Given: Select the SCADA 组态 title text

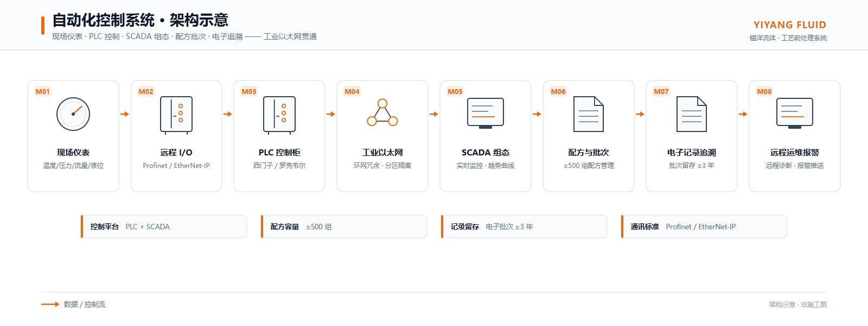Looking at the screenshot, I should point(486,153).
